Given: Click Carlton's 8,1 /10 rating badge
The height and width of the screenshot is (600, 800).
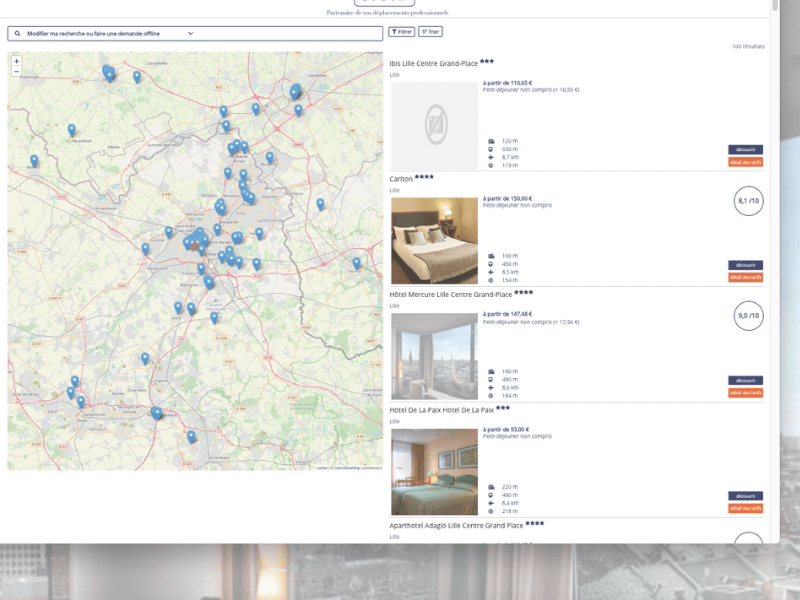Looking at the screenshot, I should (748, 201).
